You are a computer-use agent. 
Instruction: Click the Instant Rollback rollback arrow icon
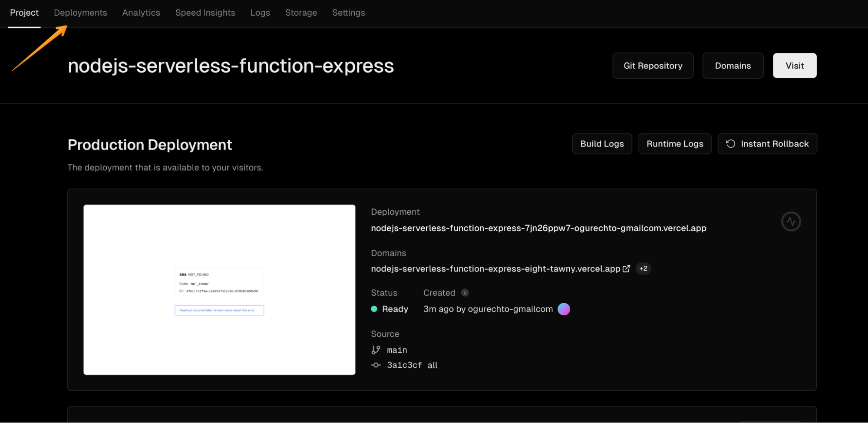coord(730,143)
